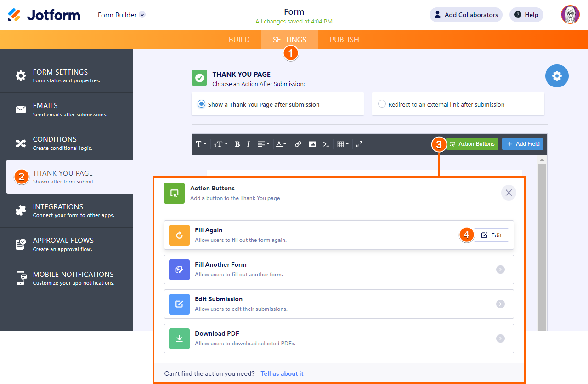588x384 pixels.
Task: Expand the Download PDF action
Action: tap(500, 338)
